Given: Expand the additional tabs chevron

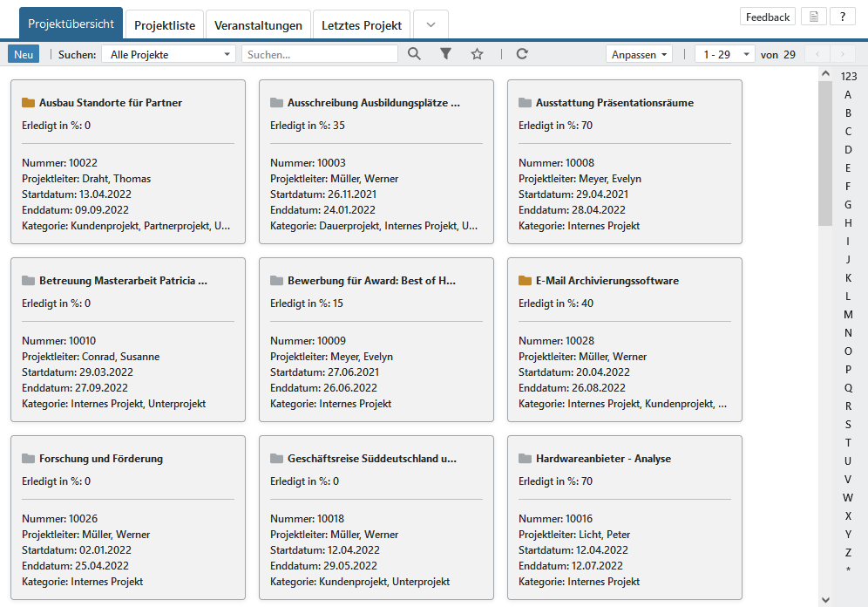Looking at the screenshot, I should coord(431,25).
